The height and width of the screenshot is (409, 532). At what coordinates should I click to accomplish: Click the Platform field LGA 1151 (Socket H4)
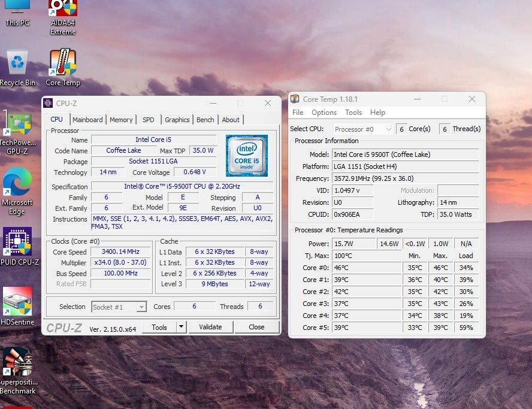[405, 166]
